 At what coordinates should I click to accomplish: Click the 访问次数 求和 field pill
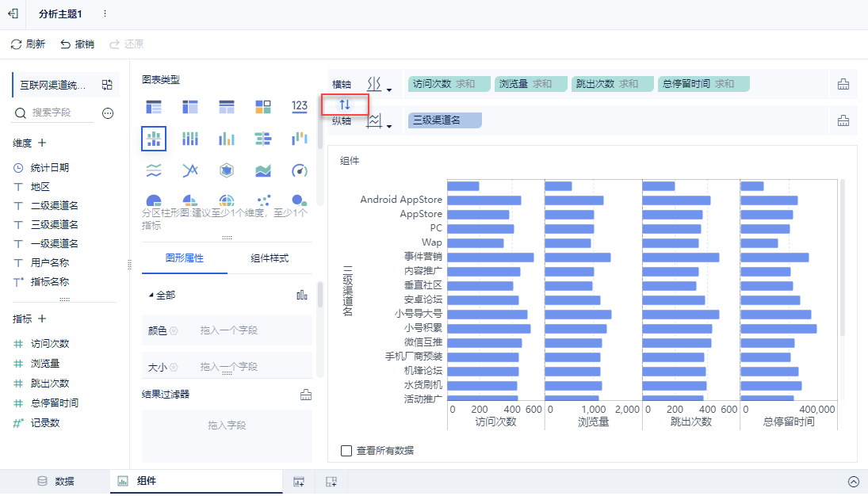tap(449, 84)
